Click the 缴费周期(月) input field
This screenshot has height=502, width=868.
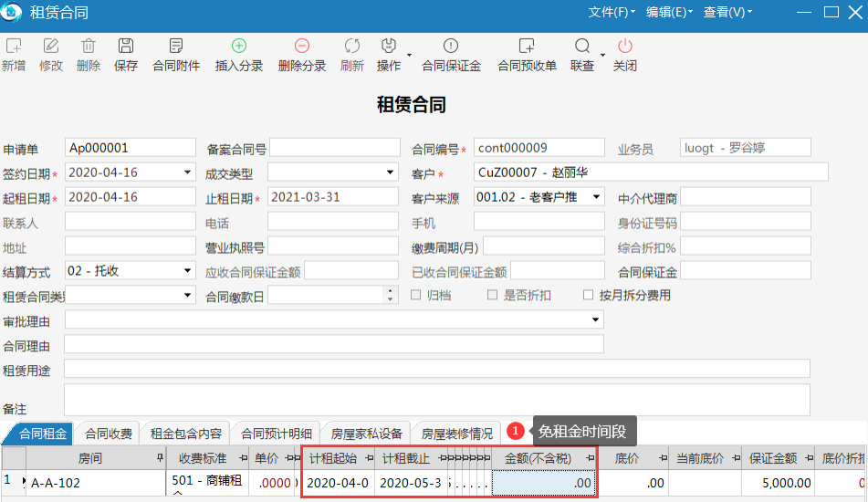(544, 246)
